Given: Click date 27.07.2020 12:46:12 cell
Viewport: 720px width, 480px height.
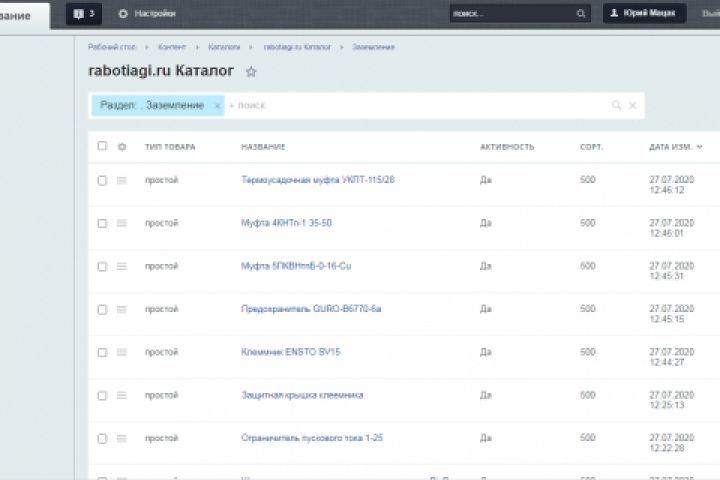Looking at the screenshot, I should coord(672,185).
